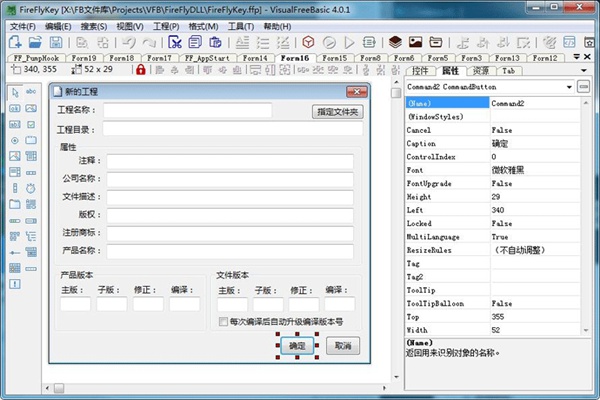Open the image resource icon in toolbar
The image size is (600, 400).
tap(416, 42)
